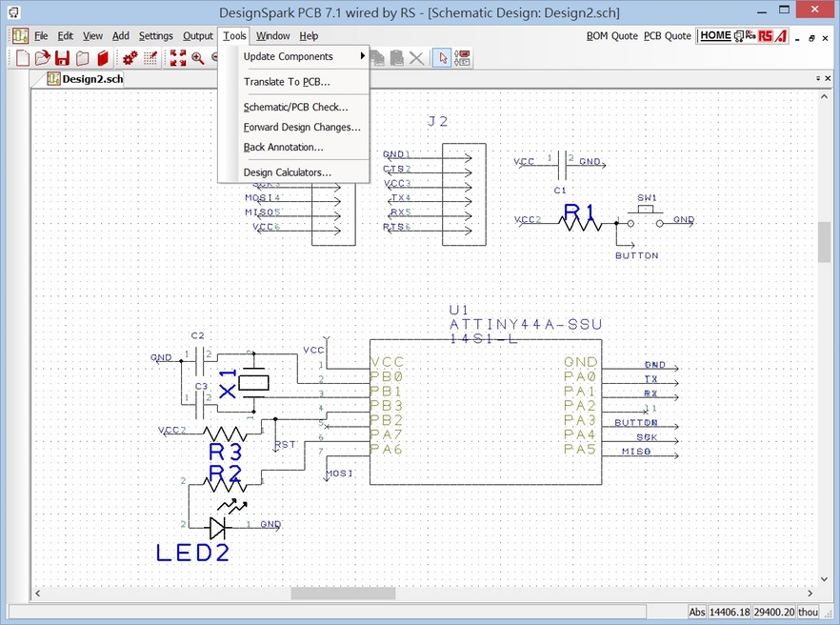The image size is (840, 625).
Task: Click the Grids settings icon
Action: [x=150, y=57]
